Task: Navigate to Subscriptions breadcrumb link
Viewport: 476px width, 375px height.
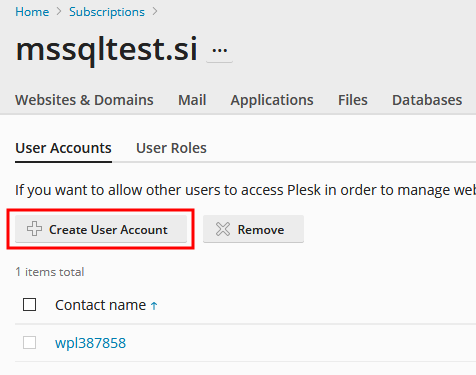Action: 107,12
